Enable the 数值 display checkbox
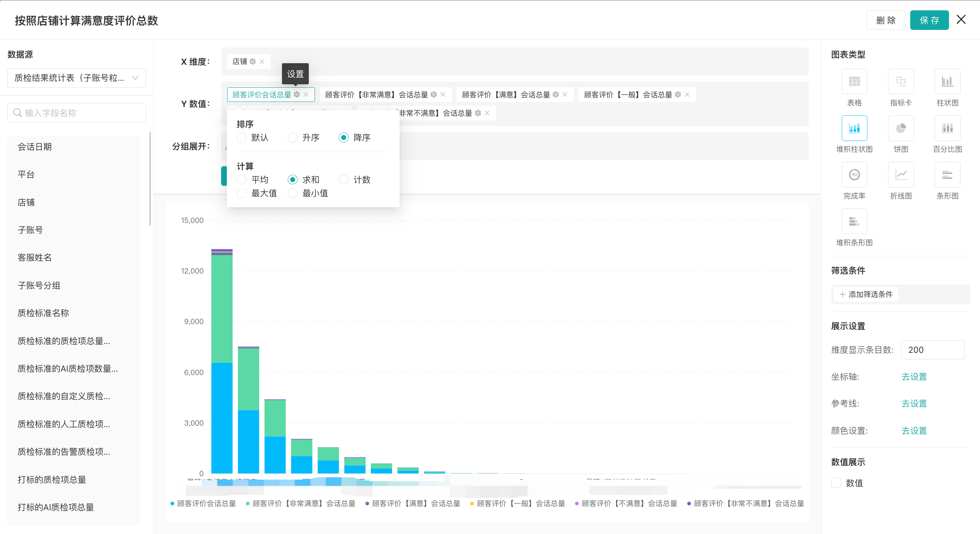980x534 pixels. coord(836,483)
